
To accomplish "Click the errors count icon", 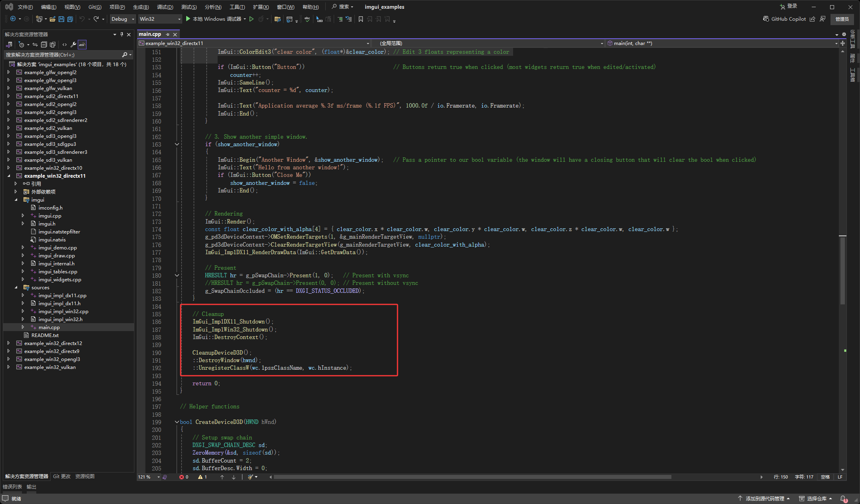I will click(x=184, y=477).
